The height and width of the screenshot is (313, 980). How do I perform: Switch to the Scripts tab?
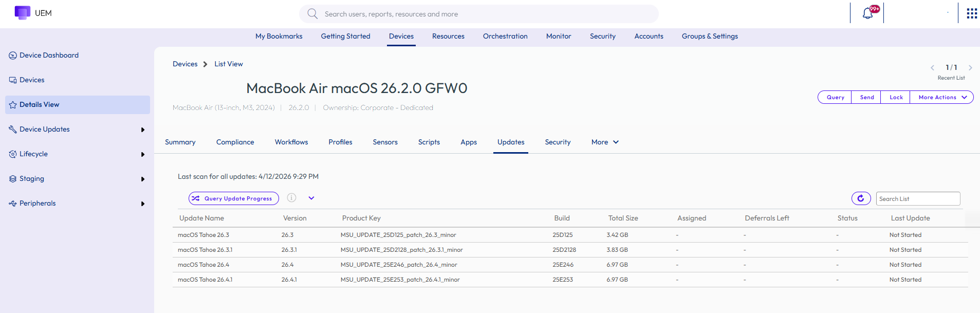(x=429, y=142)
